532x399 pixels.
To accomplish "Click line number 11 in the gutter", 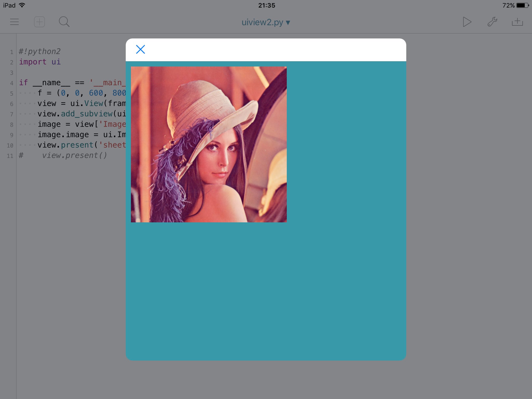I will pyautogui.click(x=10, y=156).
